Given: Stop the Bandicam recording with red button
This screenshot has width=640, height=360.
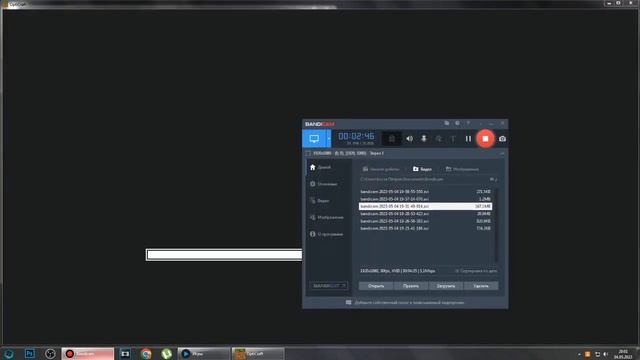Looking at the screenshot, I should [x=485, y=139].
